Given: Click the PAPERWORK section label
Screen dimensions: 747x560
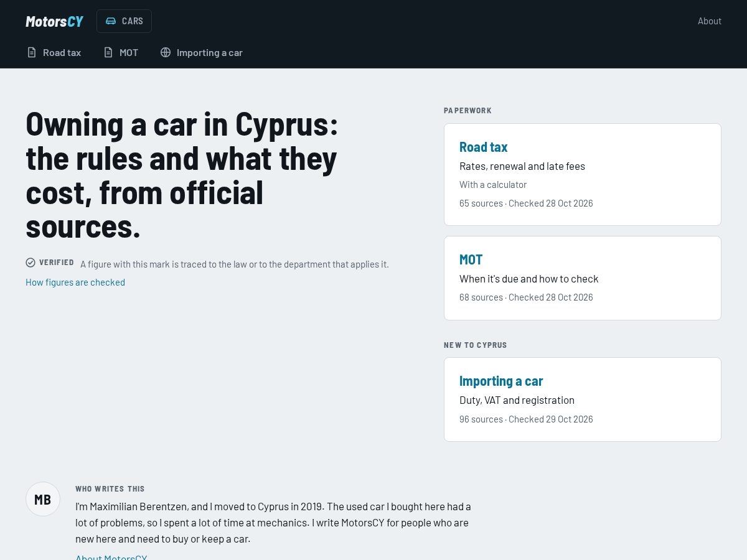Looking at the screenshot, I should coord(467,111).
